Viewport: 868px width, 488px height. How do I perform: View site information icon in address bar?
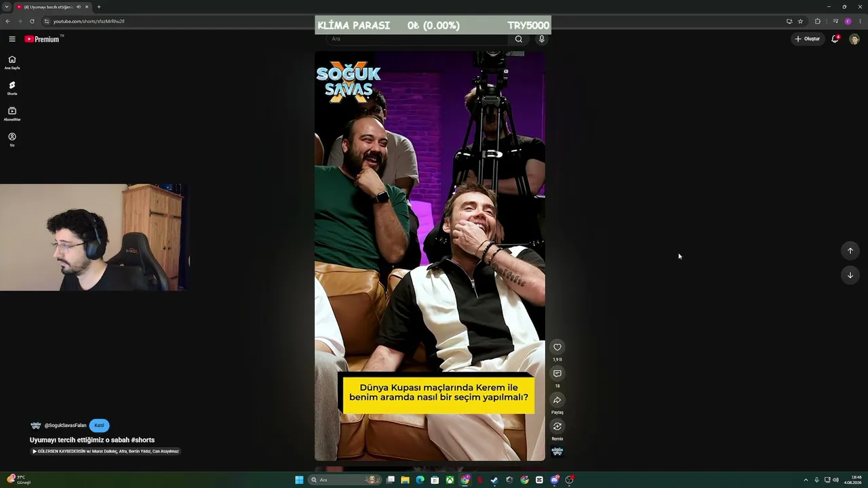point(47,21)
